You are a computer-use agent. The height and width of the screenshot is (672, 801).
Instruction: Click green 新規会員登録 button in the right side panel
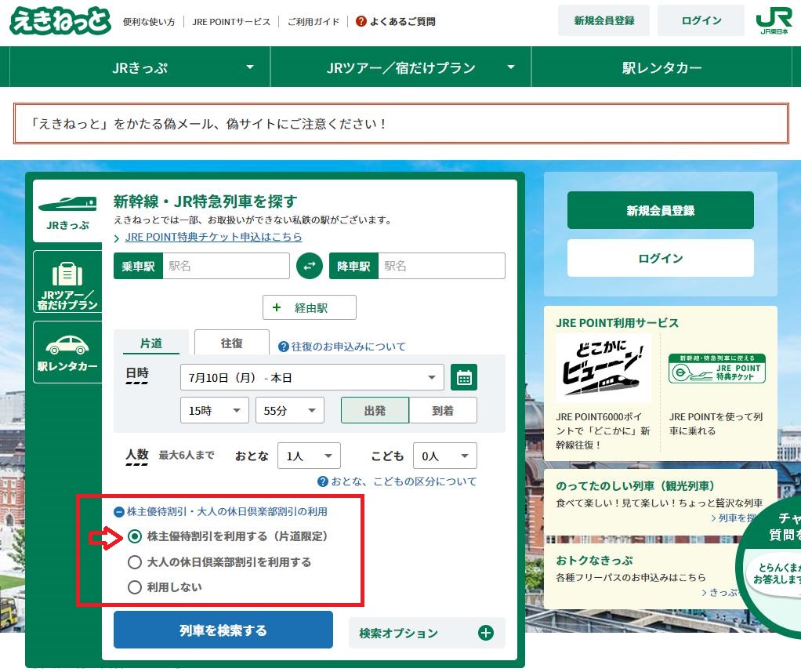click(661, 210)
